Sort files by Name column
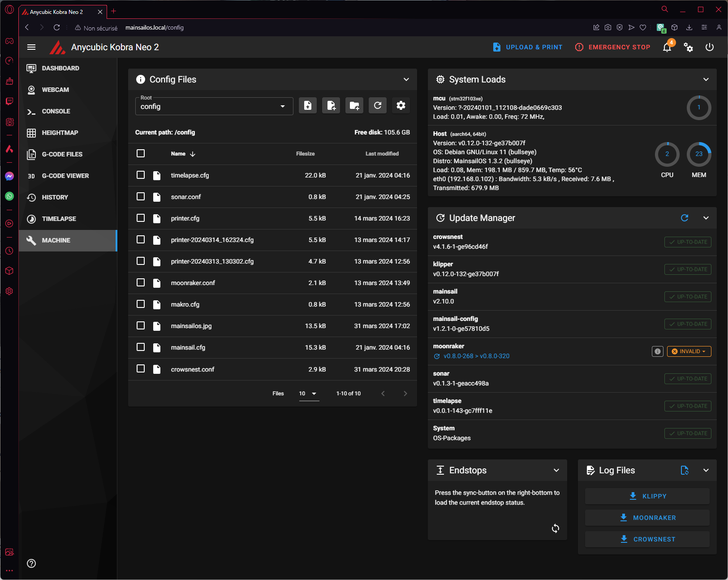728x580 pixels. pyautogui.click(x=183, y=154)
